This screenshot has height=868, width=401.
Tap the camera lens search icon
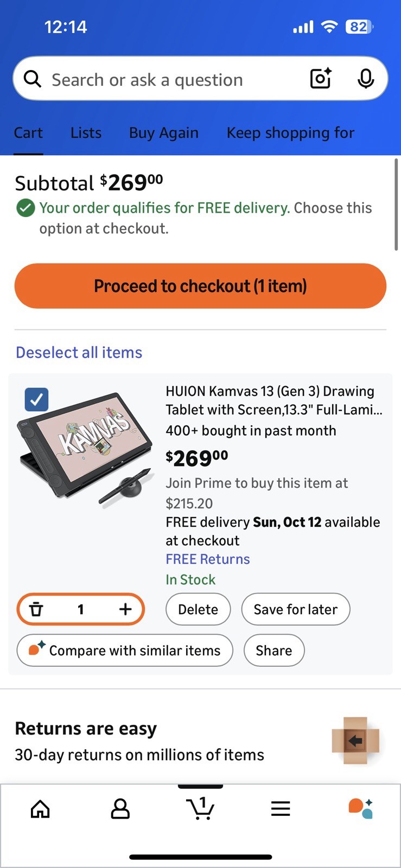tap(320, 79)
